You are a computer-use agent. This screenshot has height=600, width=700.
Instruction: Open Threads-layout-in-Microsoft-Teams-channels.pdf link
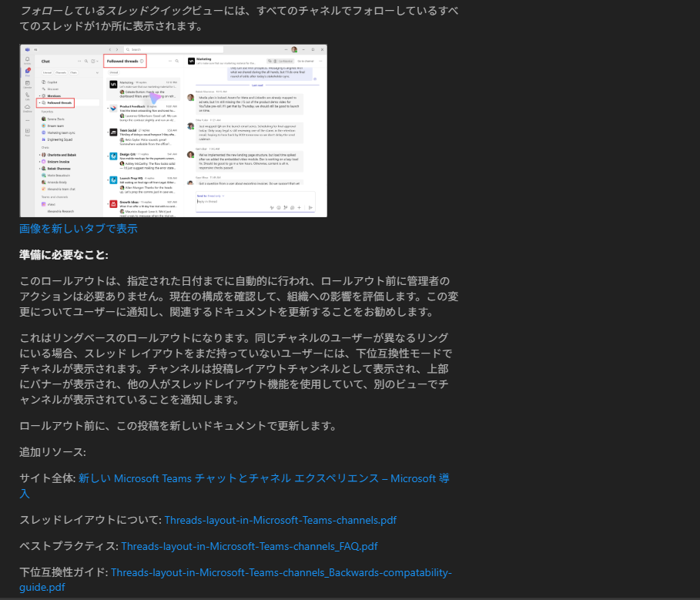coord(280,520)
